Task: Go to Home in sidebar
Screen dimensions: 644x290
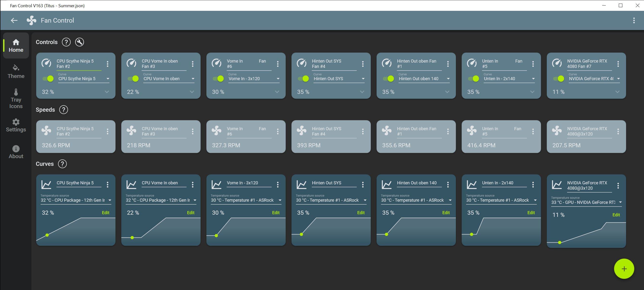Action: tap(16, 45)
